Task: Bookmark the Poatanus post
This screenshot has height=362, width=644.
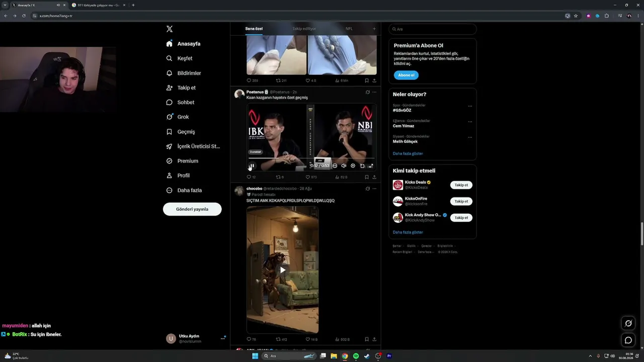Action: coord(367,177)
